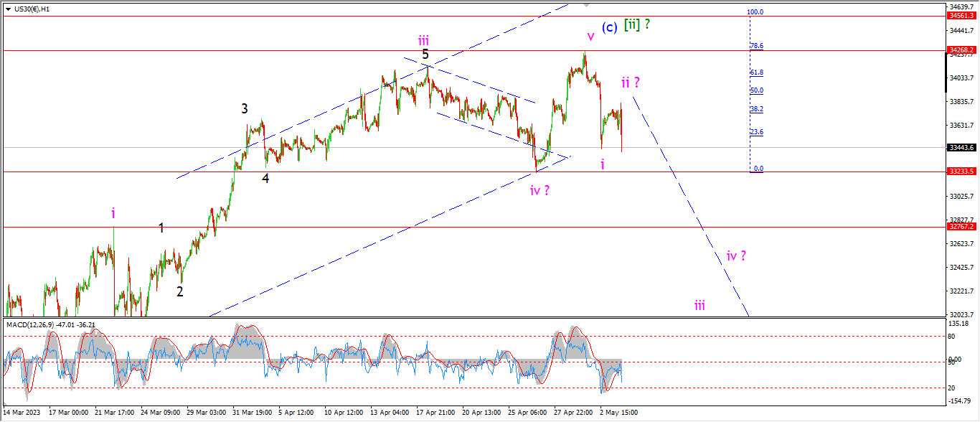The width and height of the screenshot is (980, 422).
Task: Select the pink projected iii label
Action: (699, 305)
